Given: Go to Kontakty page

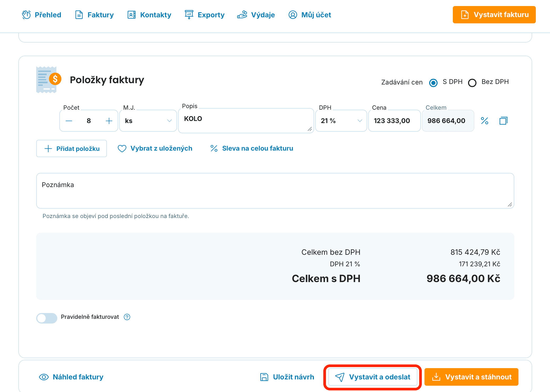Looking at the screenshot, I should pyautogui.click(x=149, y=15).
